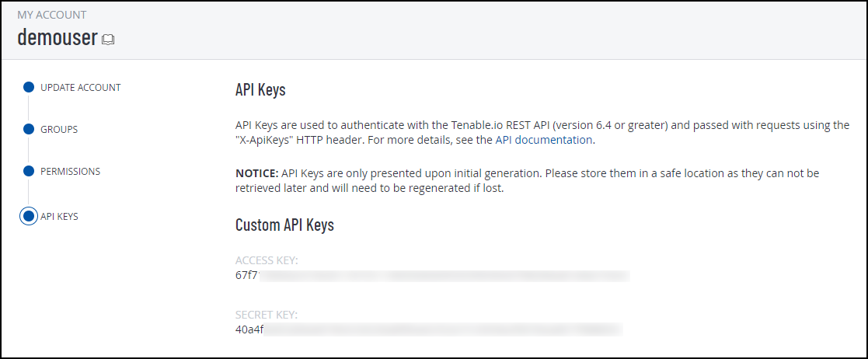868x359 pixels.
Task: Click the MY ACCOUNT header label
Action: point(51,15)
